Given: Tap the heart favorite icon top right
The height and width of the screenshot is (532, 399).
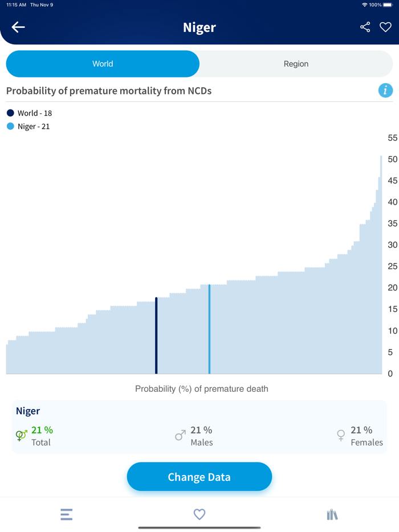Looking at the screenshot, I should pos(385,27).
